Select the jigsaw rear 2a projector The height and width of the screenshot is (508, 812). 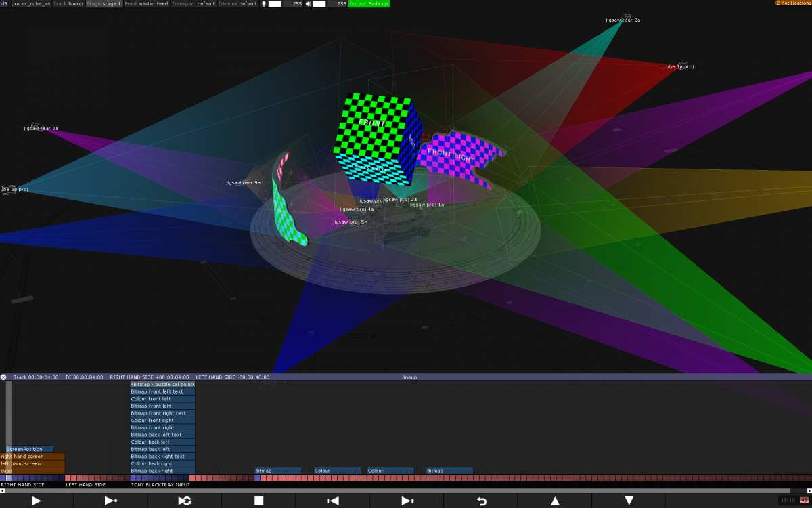[x=623, y=20]
